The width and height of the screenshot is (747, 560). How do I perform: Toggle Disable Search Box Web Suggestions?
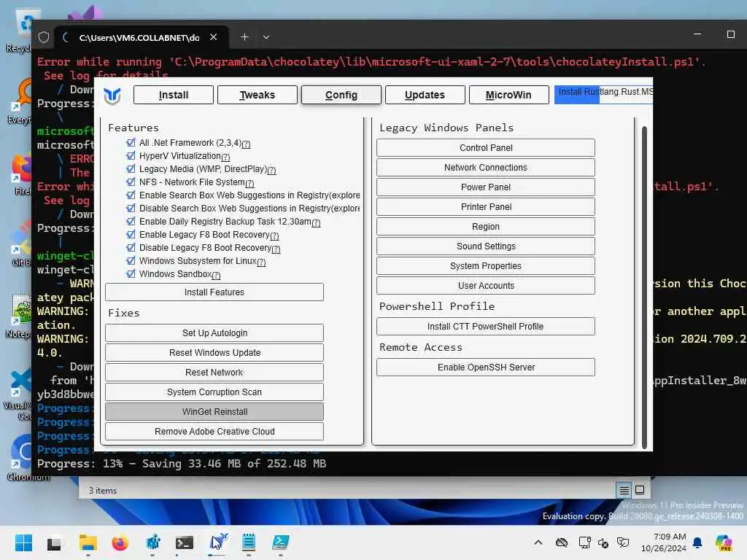pos(131,208)
